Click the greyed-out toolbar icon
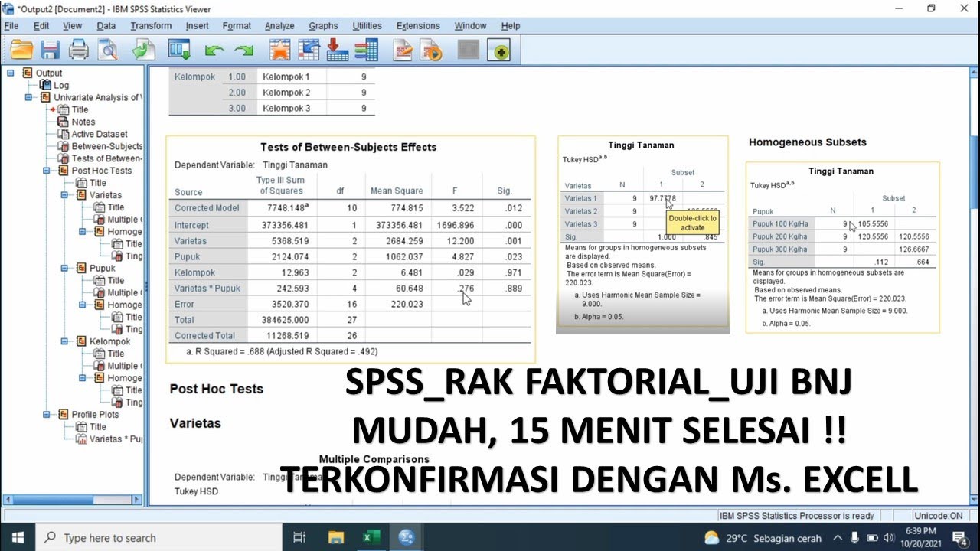 (x=469, y=51)
